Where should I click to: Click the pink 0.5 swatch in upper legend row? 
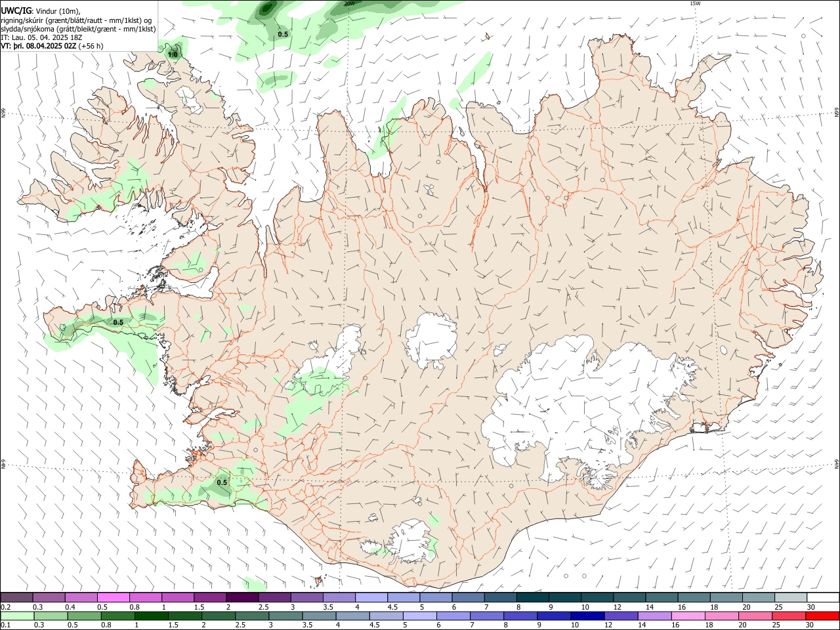(114, 598)
